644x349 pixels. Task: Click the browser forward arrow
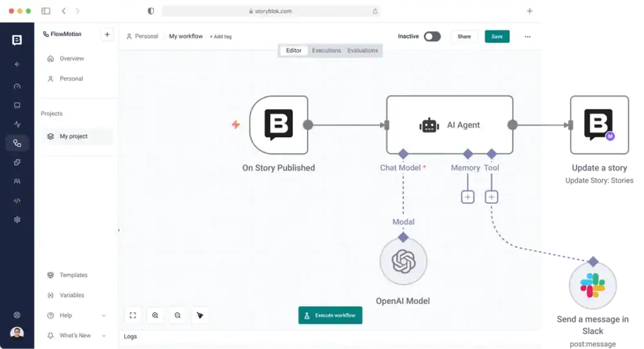[x=77, y=11]
